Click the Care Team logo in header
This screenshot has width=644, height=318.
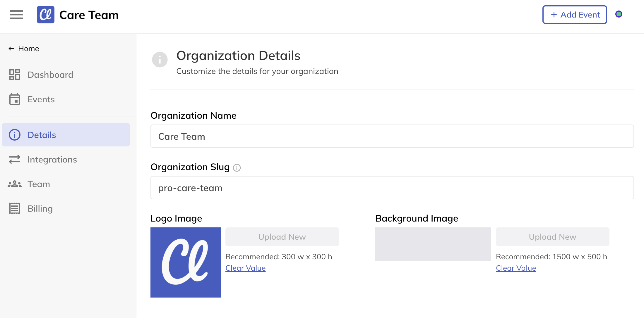pos(45,15)
